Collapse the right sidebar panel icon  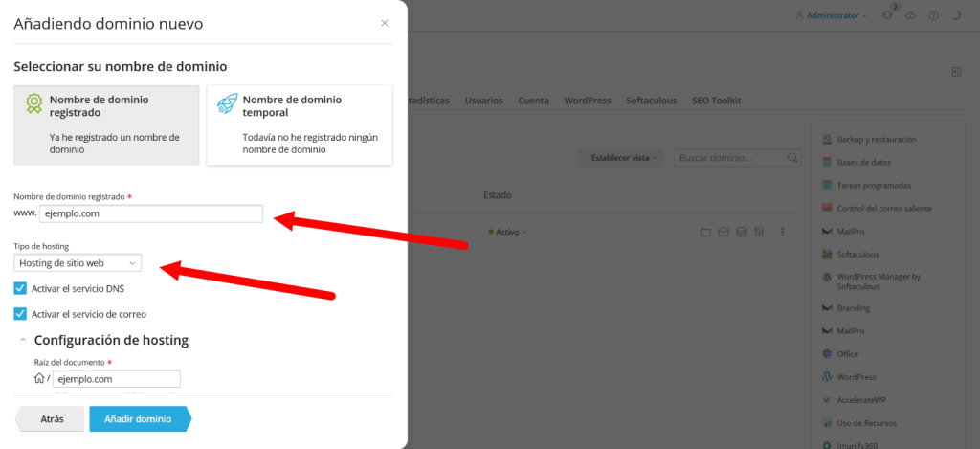(x=955, y=72)
